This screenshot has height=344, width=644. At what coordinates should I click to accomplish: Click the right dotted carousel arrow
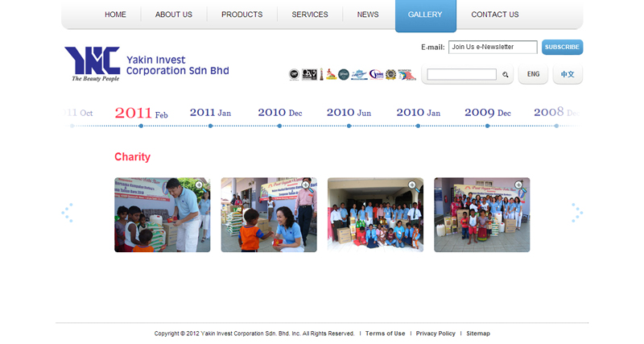pos(576,213)
